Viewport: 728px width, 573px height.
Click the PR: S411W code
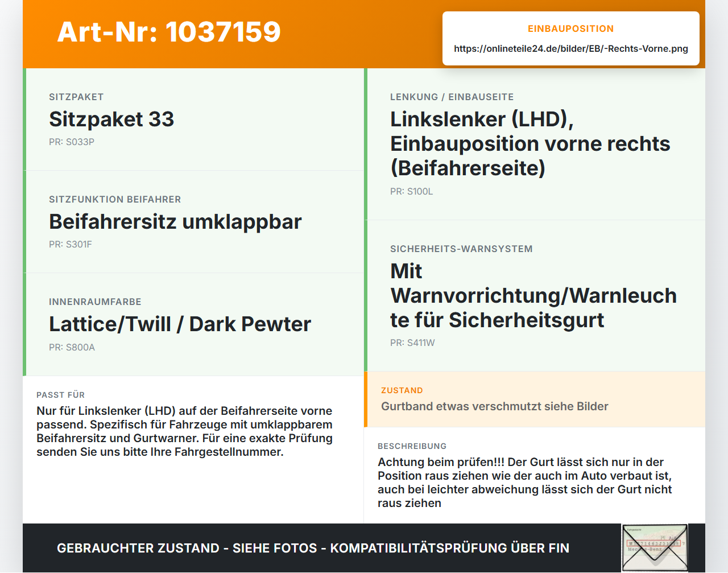[x=412, y=343]
